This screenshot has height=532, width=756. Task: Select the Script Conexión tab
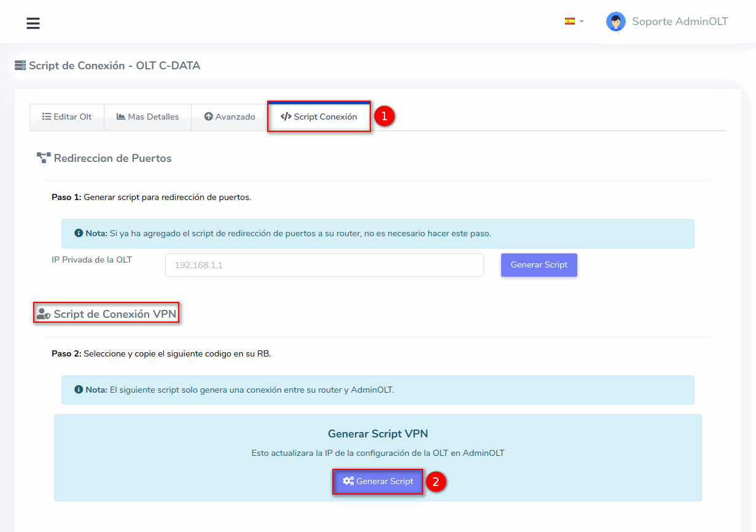[x=319, y=117]
